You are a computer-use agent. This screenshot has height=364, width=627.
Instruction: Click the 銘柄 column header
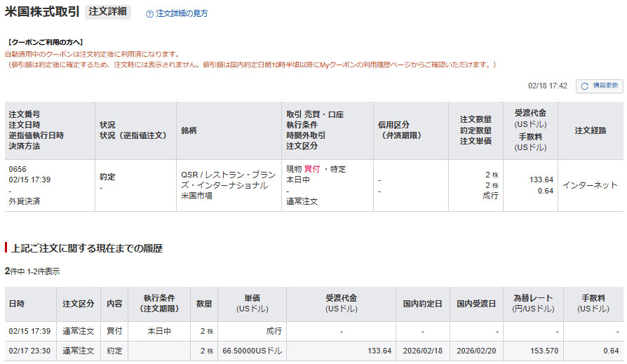[189, 130]
